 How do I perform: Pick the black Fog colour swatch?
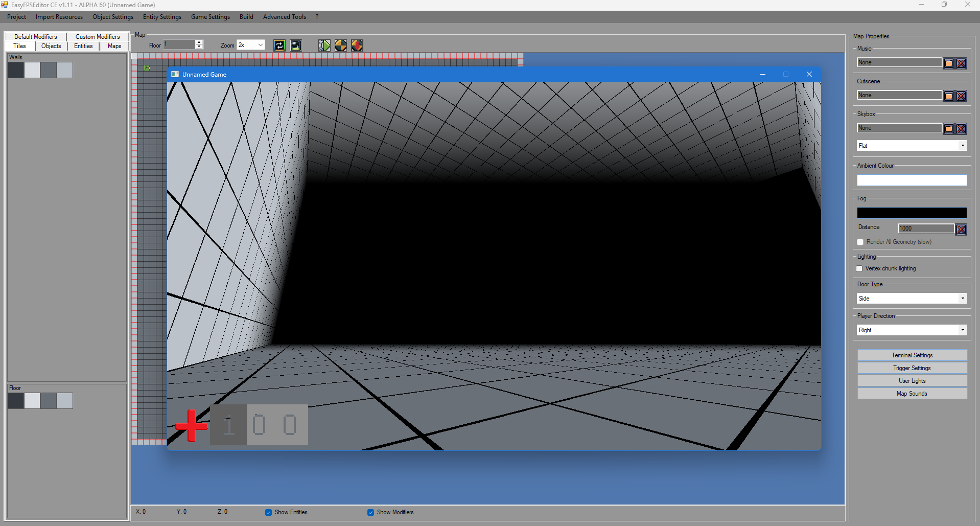(912, 213)
